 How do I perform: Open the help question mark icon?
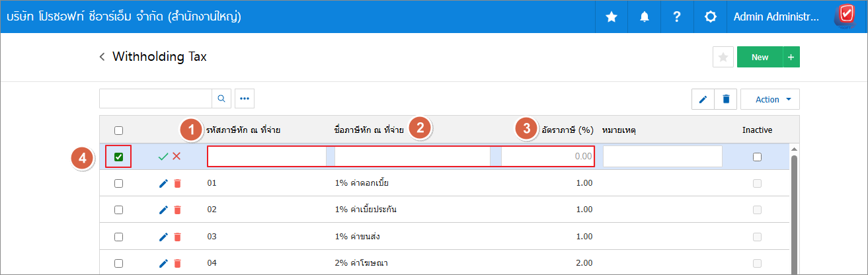[677, 17]
